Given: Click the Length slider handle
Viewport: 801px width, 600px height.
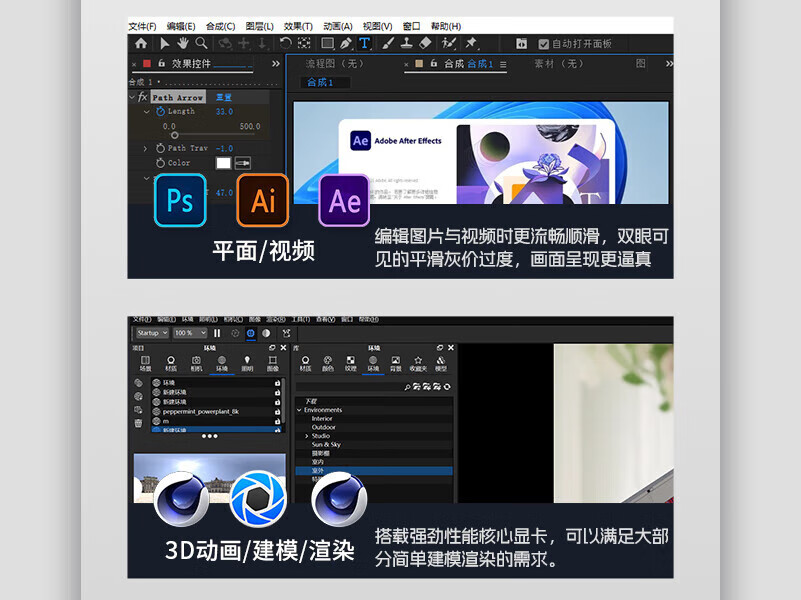Looking at the screenshot, I should 175,135.
